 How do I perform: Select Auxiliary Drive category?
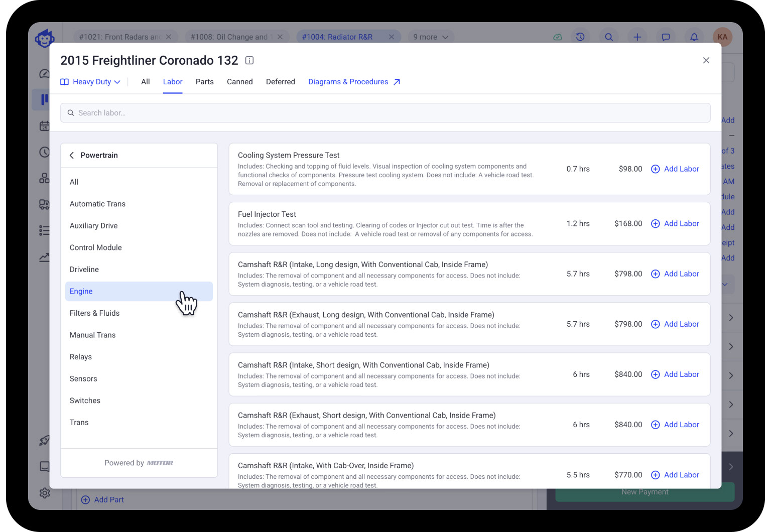coord(139,226)
